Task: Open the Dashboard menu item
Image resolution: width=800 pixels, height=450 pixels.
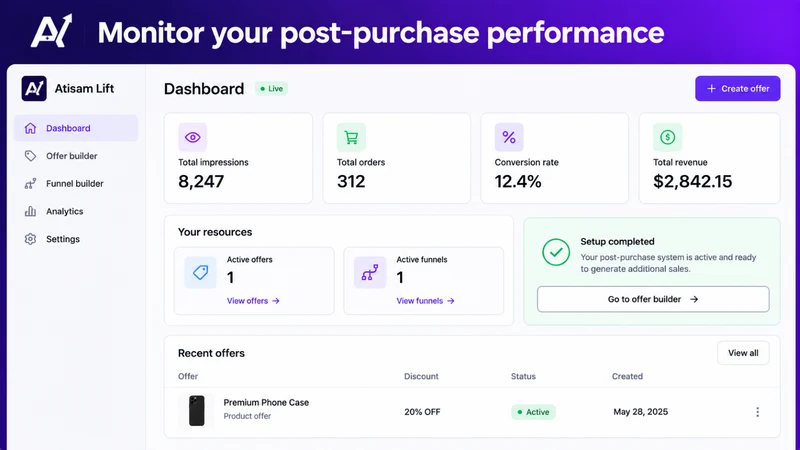Action: [76, 128]
